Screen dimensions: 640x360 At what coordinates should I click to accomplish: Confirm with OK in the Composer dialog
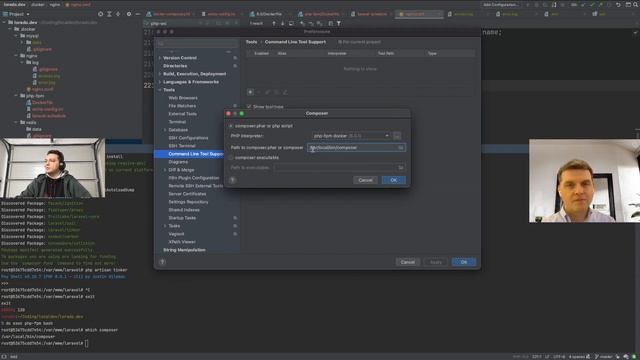tap(393, 180)
